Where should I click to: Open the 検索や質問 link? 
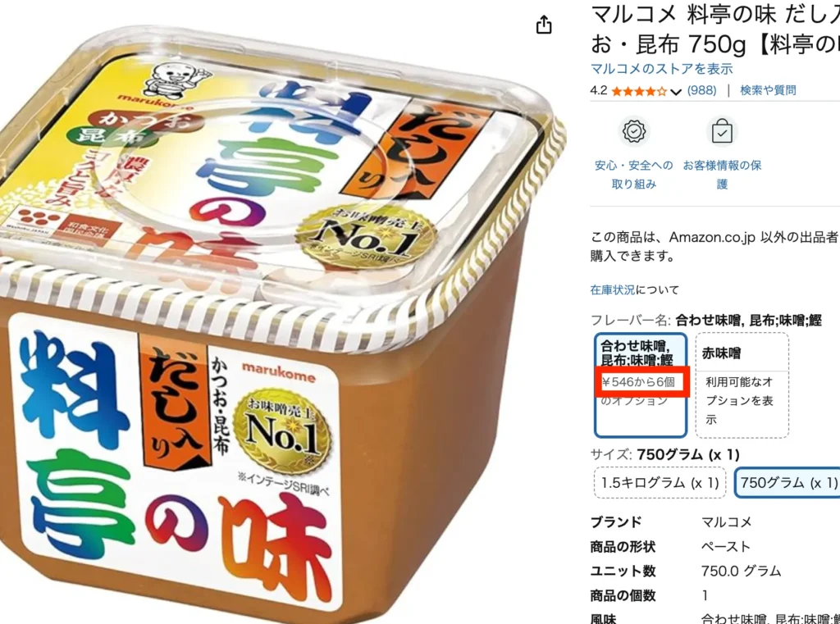768,90
